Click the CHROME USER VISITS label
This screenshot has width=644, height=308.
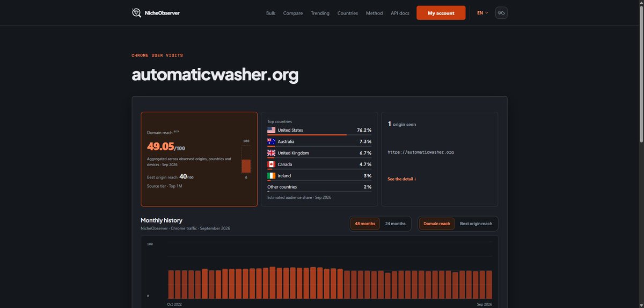(157, 55)
